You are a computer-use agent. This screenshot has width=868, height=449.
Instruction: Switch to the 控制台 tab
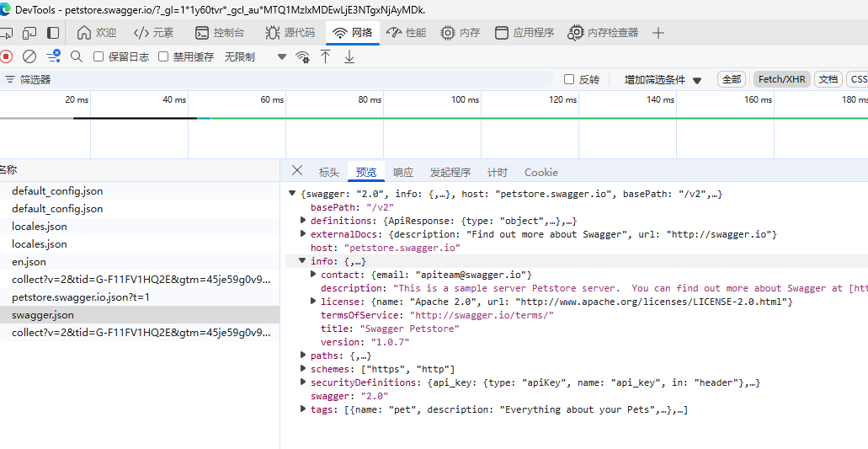pos(220,33)
